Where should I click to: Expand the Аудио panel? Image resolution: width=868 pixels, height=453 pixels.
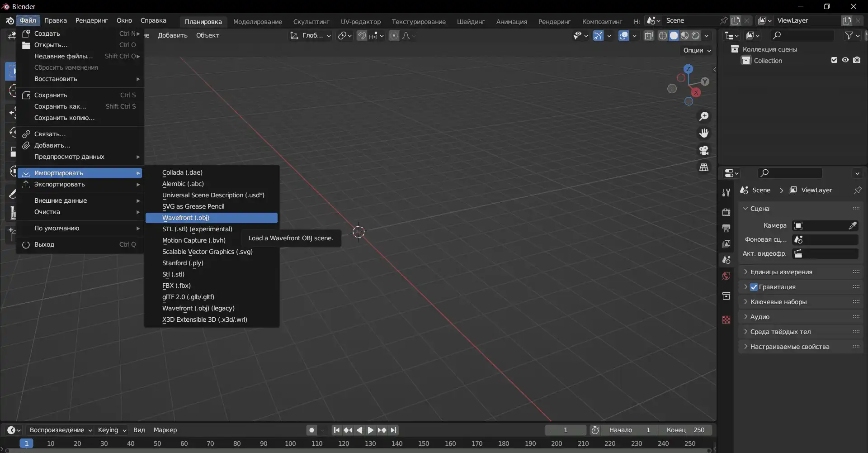[x=759, y=317]
